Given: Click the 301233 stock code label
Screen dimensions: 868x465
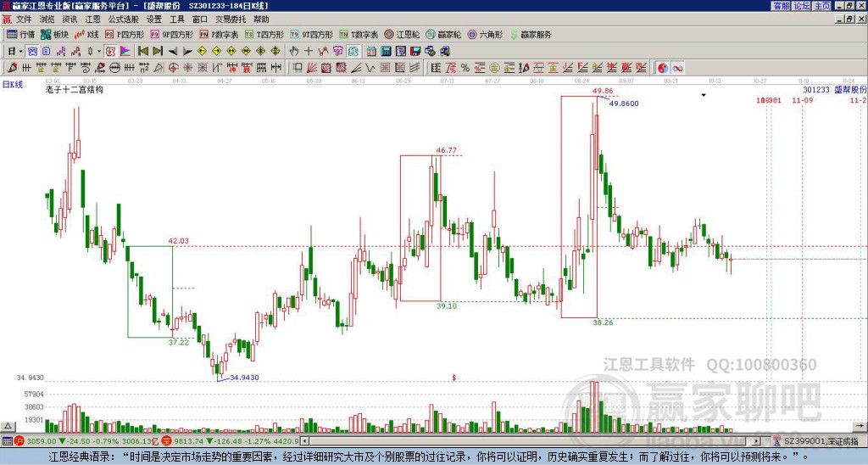Looking at the screenshot, I should coord(816,89).
